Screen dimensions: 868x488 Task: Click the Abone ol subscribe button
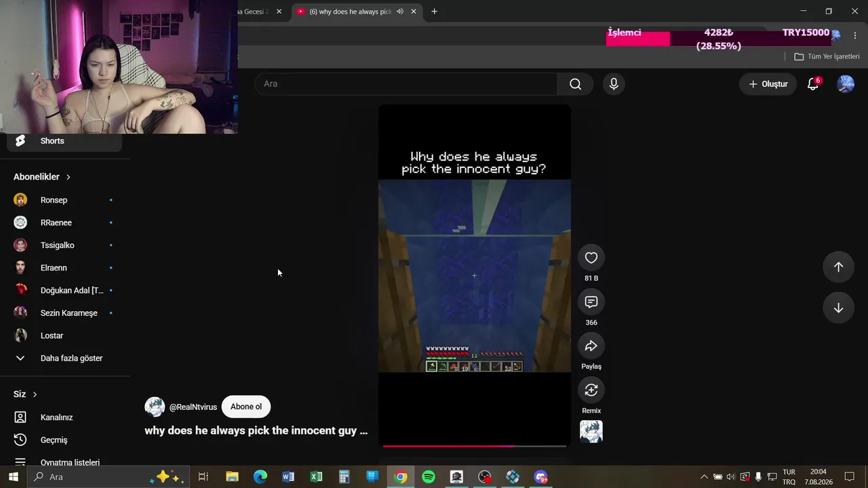[x=246, y=407]
